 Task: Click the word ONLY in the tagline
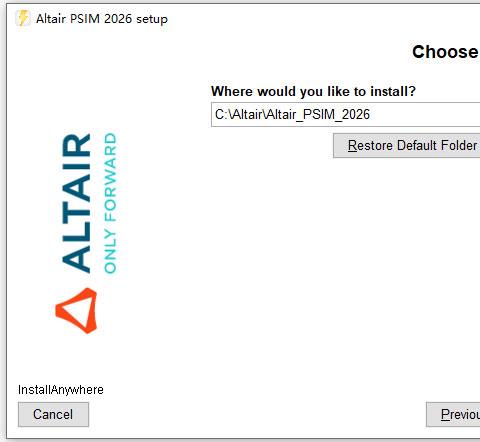tap(110, 252)
